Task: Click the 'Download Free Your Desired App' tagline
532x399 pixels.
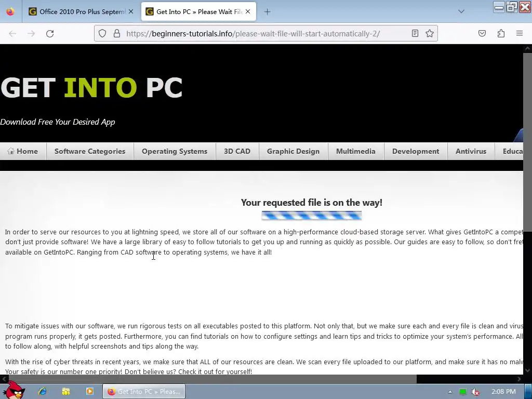Action: 57,122
